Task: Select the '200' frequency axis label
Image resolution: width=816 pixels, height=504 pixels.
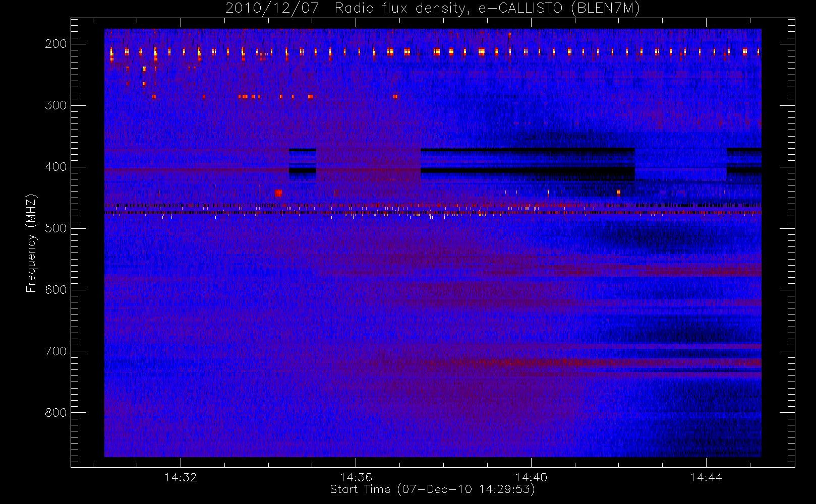Action: 55,44
